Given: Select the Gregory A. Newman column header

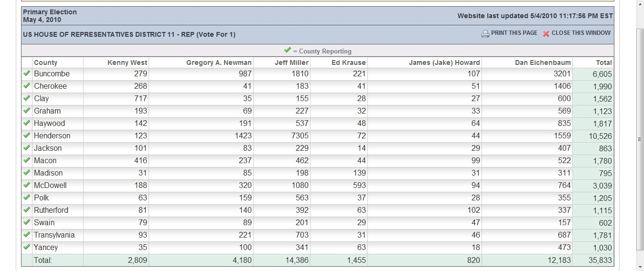Looking at the screenshot, I should pos(219,63).
